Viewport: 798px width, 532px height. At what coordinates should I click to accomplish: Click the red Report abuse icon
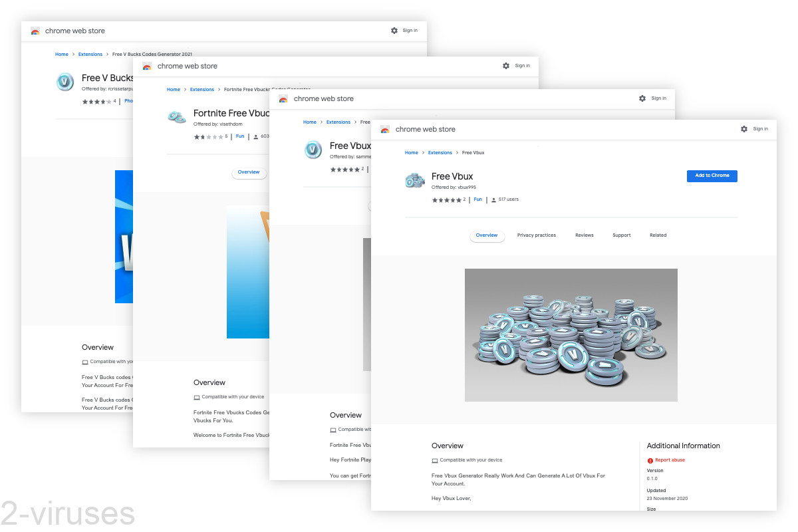tap(650, 460)
